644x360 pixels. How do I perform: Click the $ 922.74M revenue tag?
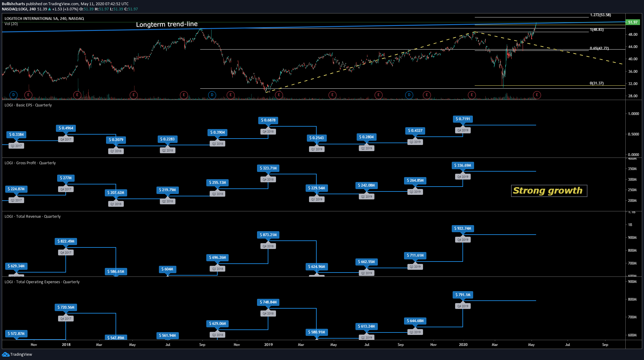pos(463,228)
